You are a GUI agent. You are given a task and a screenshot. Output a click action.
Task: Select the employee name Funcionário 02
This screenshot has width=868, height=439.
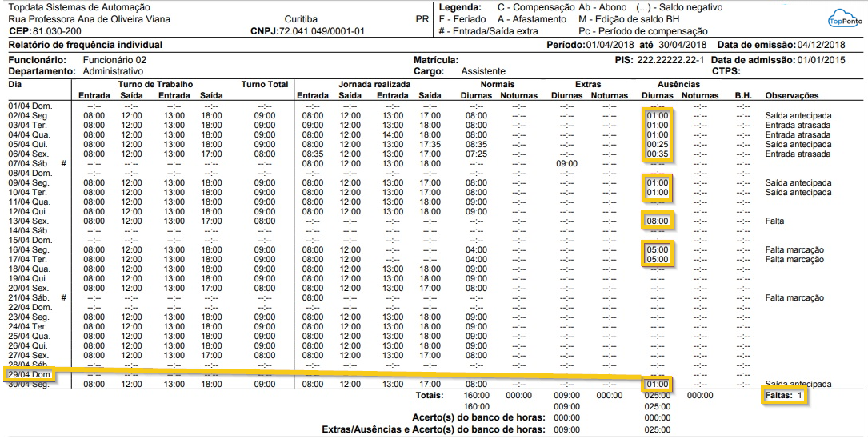point(115,60)
